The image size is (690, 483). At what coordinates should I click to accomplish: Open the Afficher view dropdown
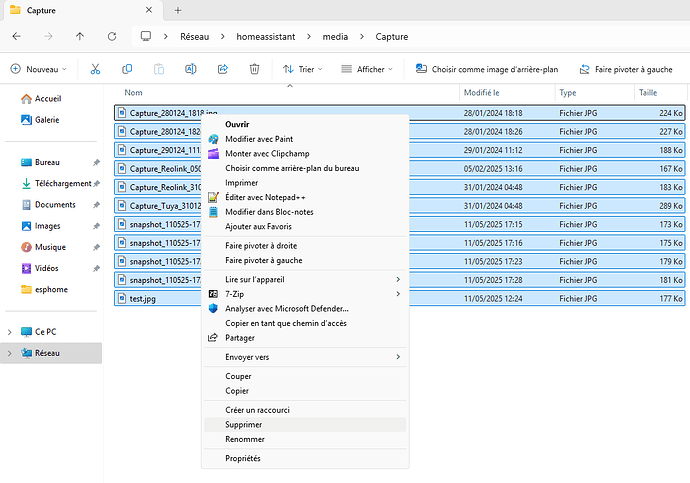click(x=367, y=69)
